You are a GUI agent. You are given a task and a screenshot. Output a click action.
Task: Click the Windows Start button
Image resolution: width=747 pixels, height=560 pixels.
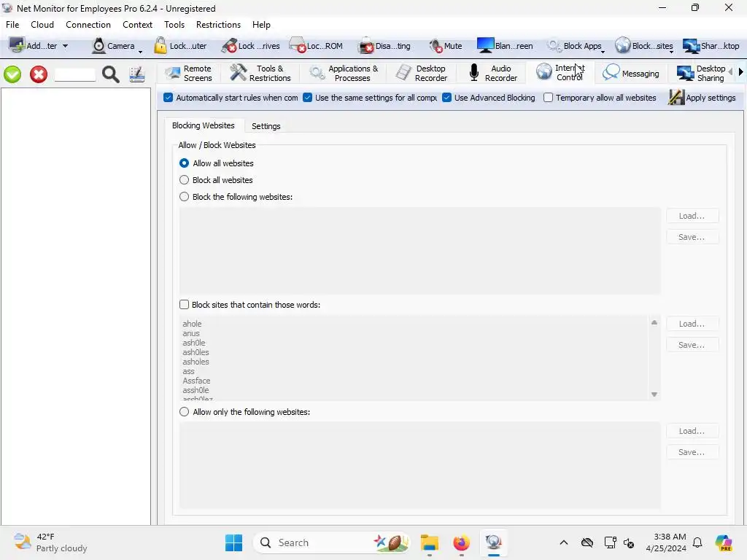tap(234, 542)
